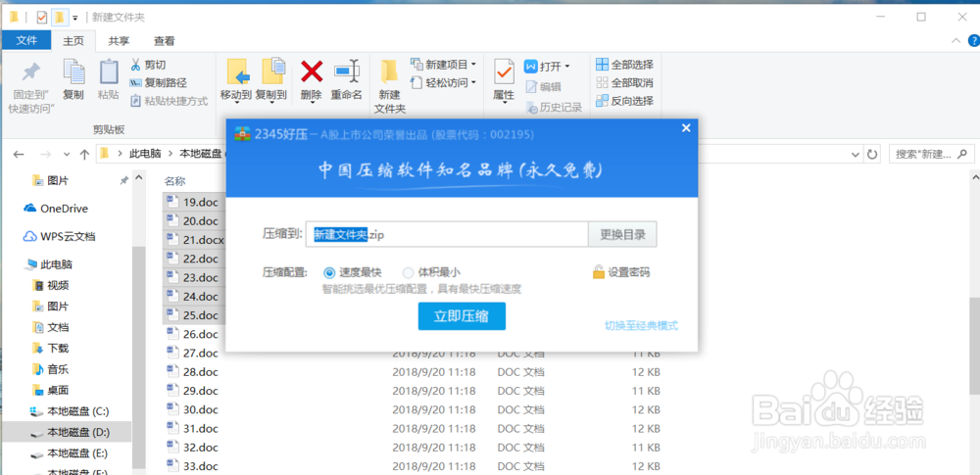Click the Pin to Quick access icon
The height and width of the screenshot is (475, 980).
tap(30, 72)
